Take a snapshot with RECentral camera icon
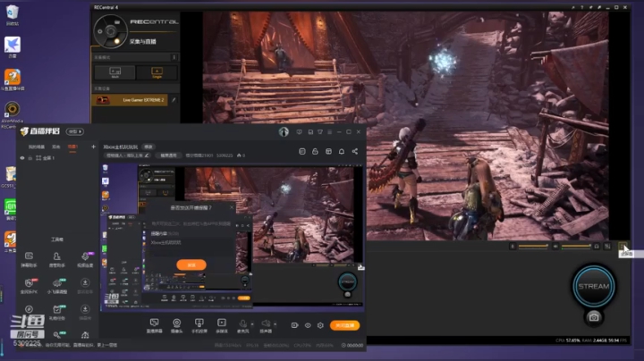644x361 pixels. [594, 317]
